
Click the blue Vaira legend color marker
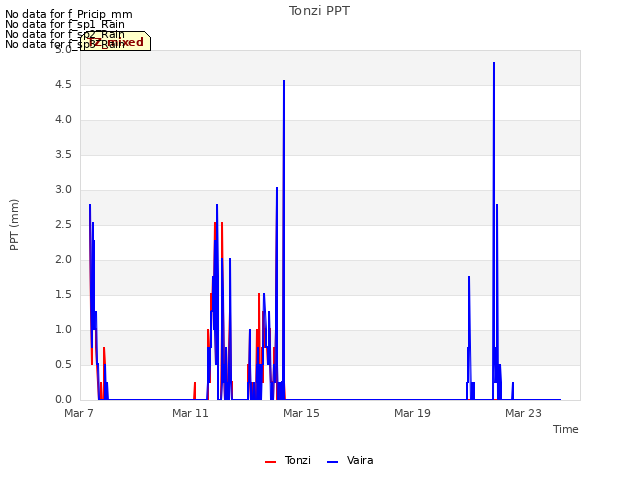[333, 462]
